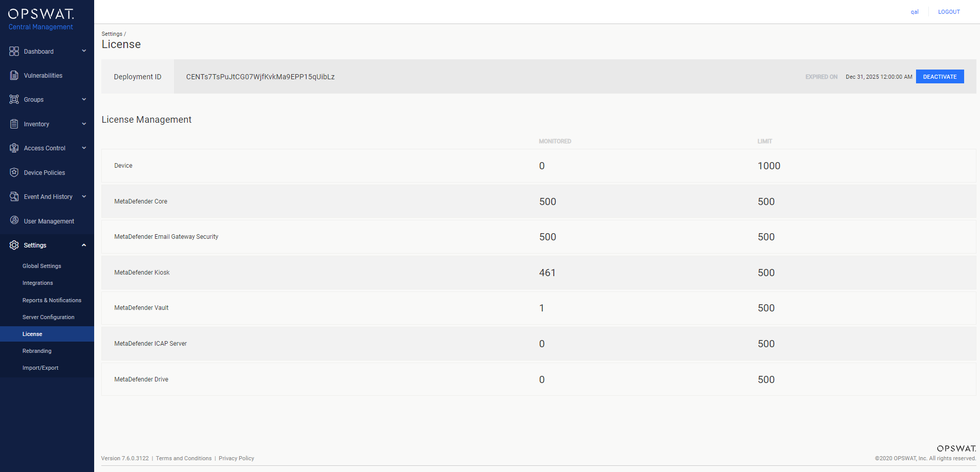Click the LOGOUT link
Image resolution: width=980 pixels, height=472 pixels.
click(x=949, y=12)
